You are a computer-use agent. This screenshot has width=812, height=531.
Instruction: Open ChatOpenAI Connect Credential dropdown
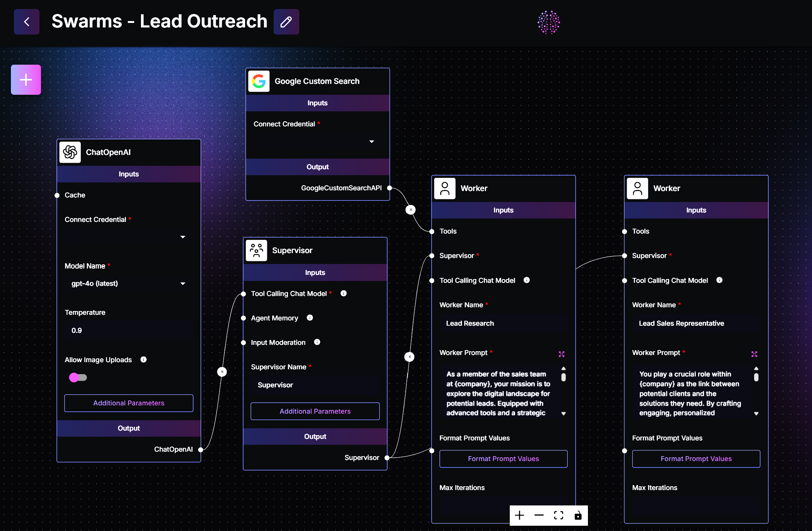coord(183,237)
